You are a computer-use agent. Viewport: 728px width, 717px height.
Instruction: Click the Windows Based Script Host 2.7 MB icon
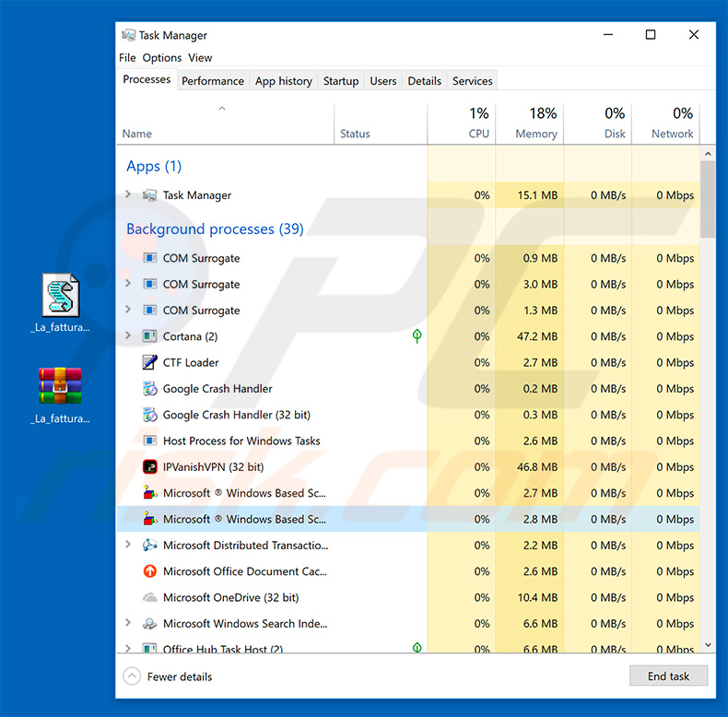(149, 493)
